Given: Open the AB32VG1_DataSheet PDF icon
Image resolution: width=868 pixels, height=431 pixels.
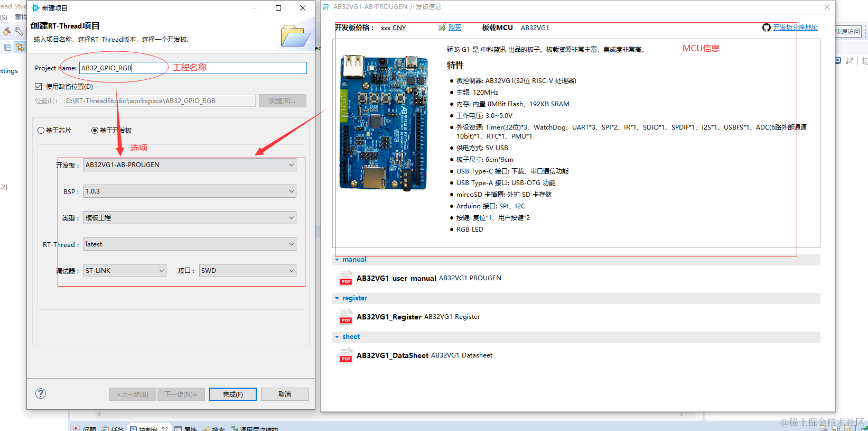Looking at the screenshot, I should (x=346, y=355).
